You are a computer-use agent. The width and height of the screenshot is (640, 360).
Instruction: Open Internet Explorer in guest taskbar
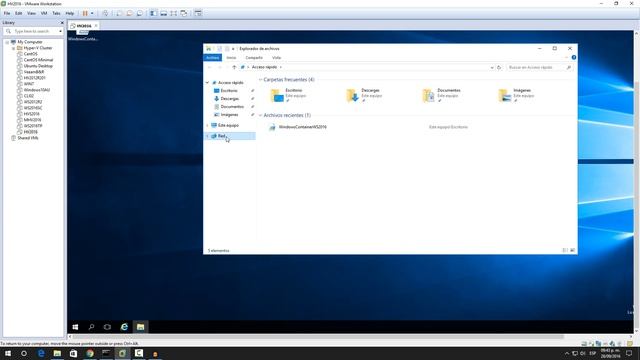coord(124,327)
